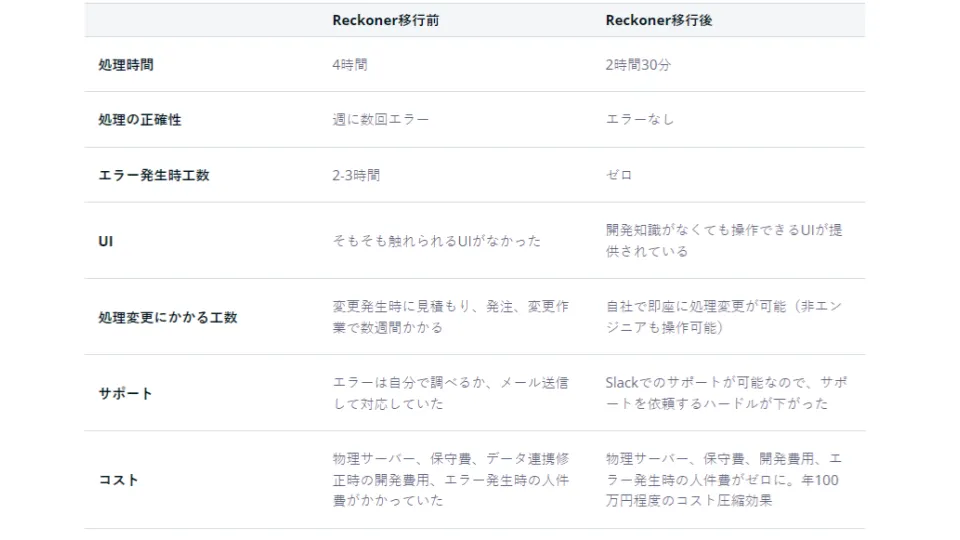This screenshot has height=540, width=960.
Task: Click the 年100万円程度のコスト圧縮効果 cell
Action: click(x=724, y=480)
